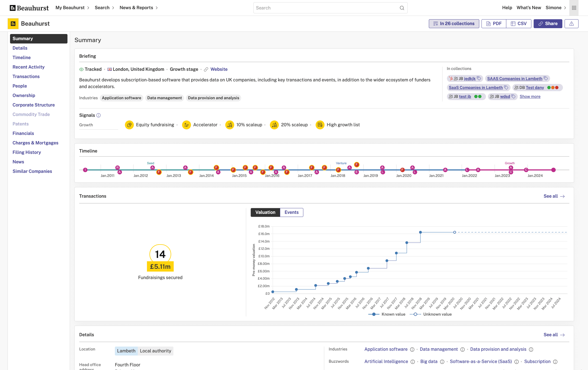Open Help page

507,8
